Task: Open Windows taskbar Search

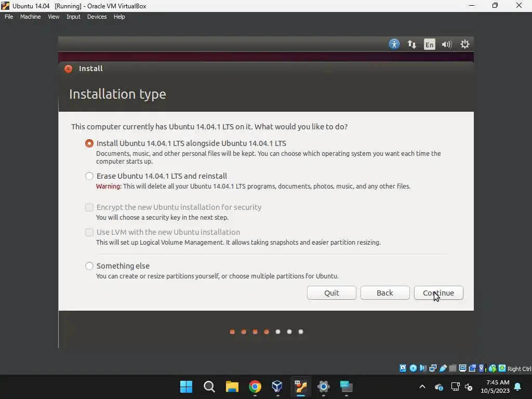Action: click(209, 387)
